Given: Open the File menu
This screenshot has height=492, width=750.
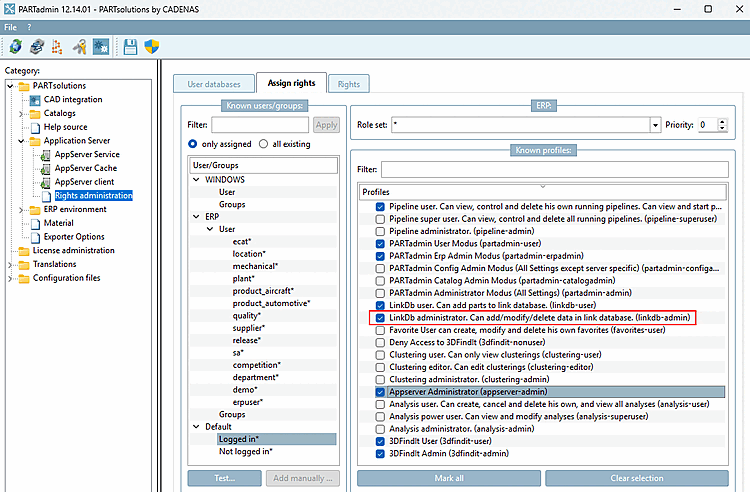Looking at the screenshot, I should tap(11, 27).
